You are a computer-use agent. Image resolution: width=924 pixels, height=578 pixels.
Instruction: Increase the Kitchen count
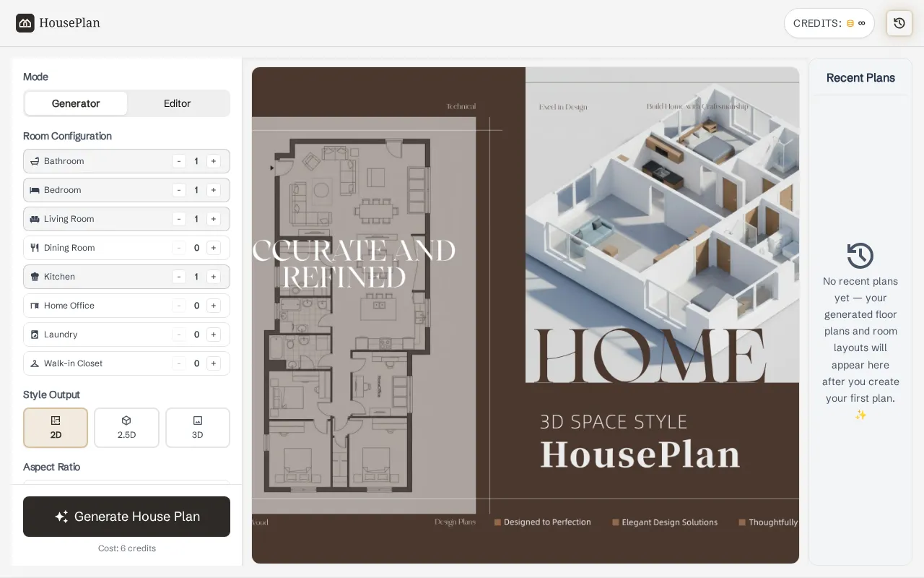214,277
